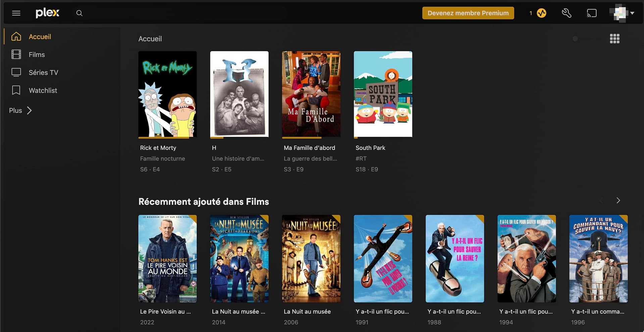This screenshot has width=644, height=332.
Task: Open the South Park poster thumbnail
Action: pyautogui.click(x=383, y=94)
